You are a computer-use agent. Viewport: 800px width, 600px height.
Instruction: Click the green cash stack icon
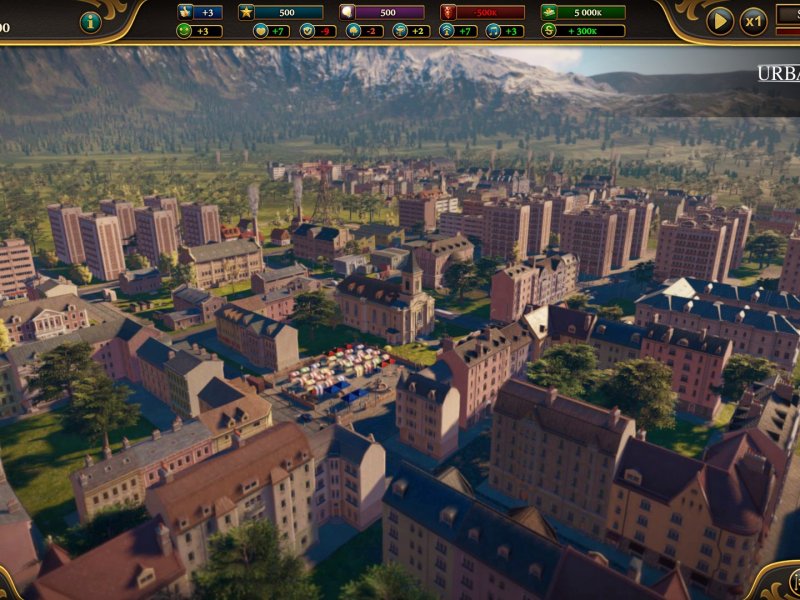click(549, 12)
